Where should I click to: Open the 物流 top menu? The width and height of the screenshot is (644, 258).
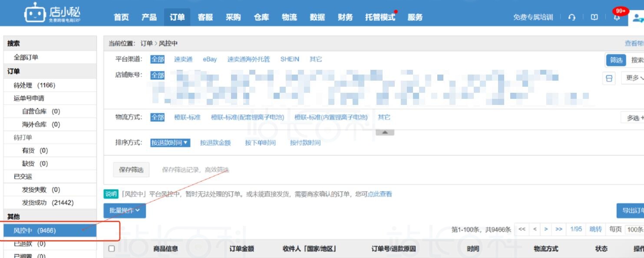(x=289, y=17)
